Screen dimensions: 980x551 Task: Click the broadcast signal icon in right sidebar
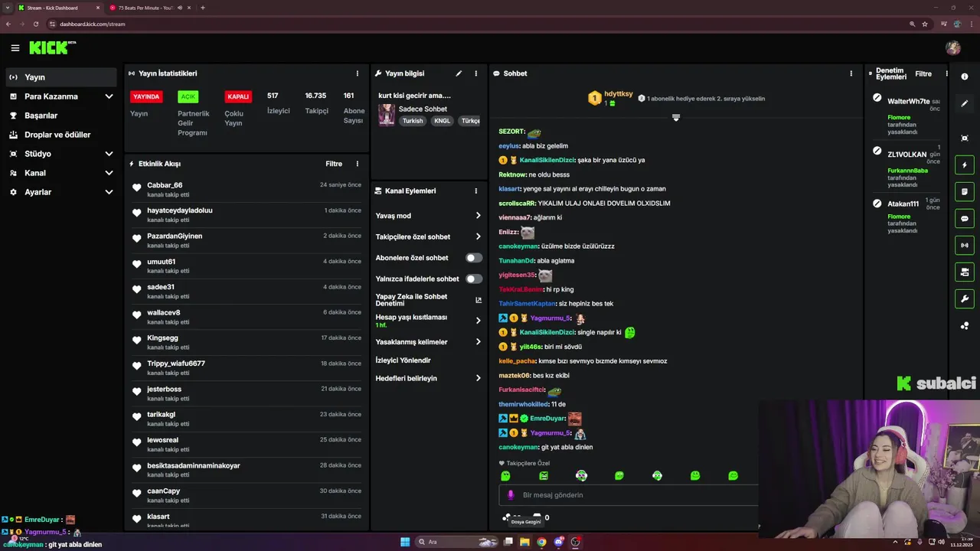point(965,245)
